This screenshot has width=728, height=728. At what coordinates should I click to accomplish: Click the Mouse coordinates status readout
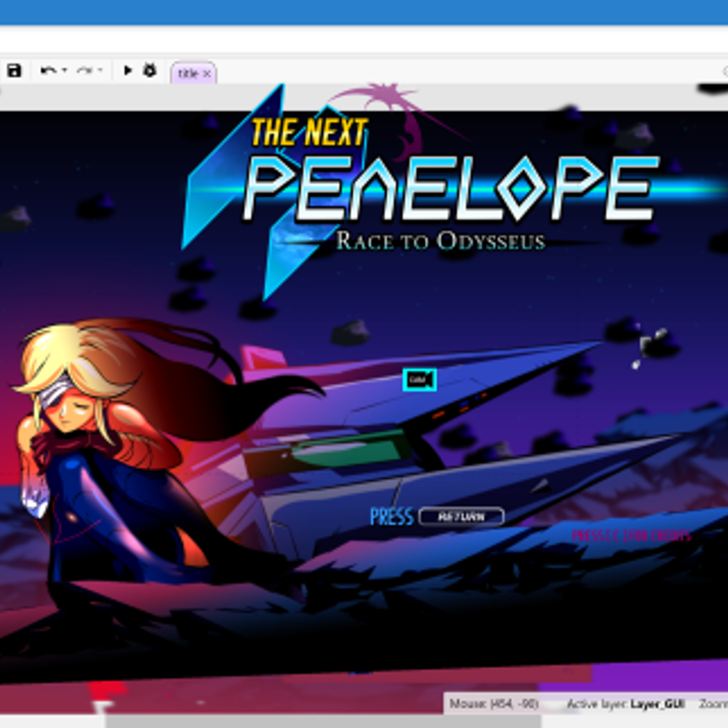tap(493, 704)
